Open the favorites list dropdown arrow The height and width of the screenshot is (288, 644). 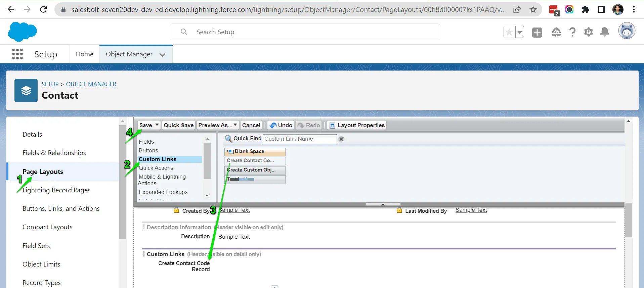coord(520,32)
